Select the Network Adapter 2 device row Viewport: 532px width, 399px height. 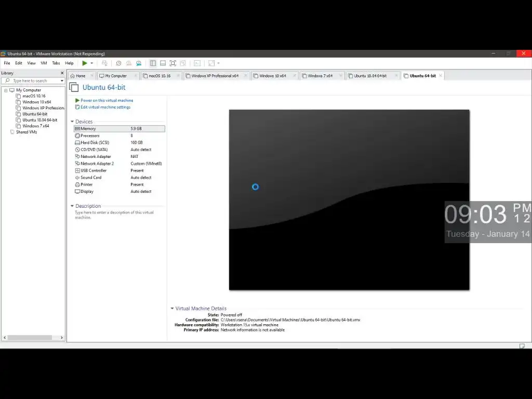tap(119, 164)
